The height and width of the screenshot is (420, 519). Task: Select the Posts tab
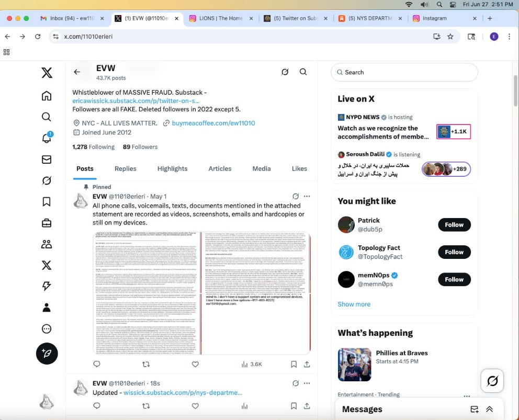tap(85, 168)
